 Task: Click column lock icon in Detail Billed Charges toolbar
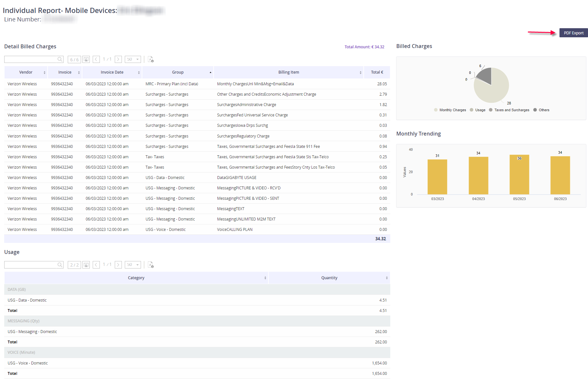(x=86, y=59)
